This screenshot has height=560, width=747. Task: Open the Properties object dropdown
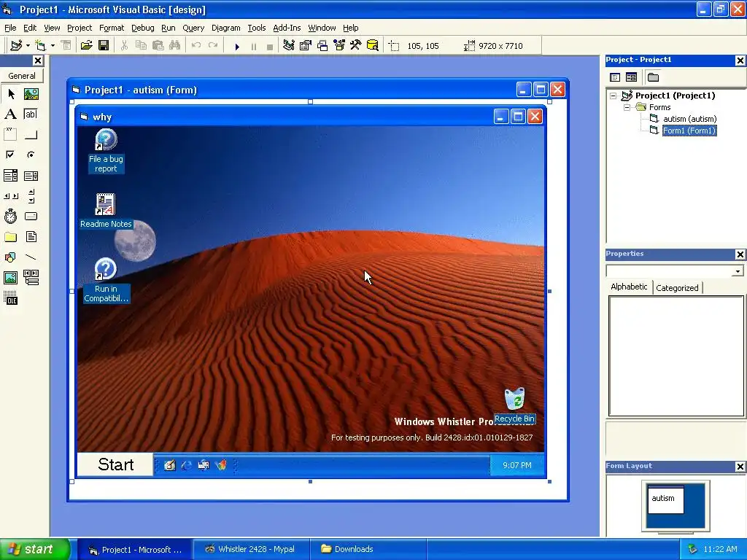pos(738,271)
